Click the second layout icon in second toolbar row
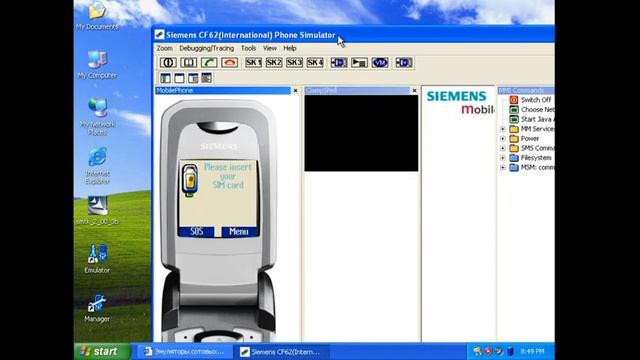640x360 pixels. (x=179, y=78)
